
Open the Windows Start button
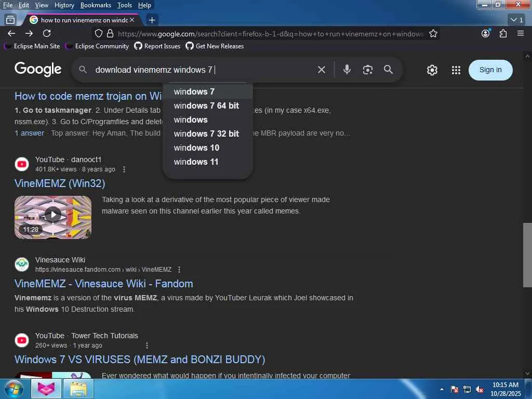[14, 389]
